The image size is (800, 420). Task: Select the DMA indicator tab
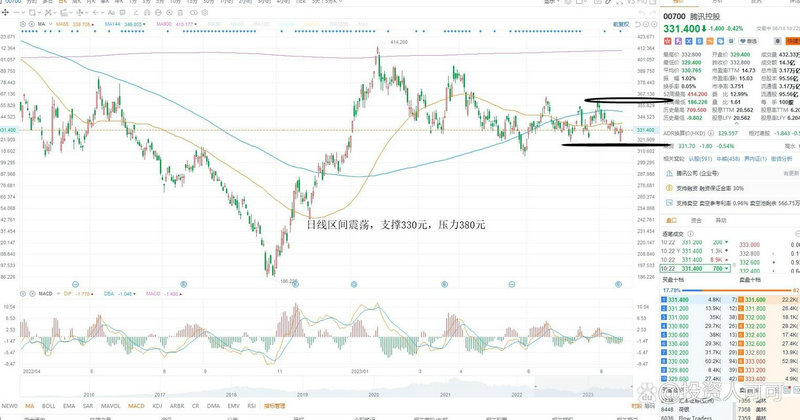coord(213,406)
